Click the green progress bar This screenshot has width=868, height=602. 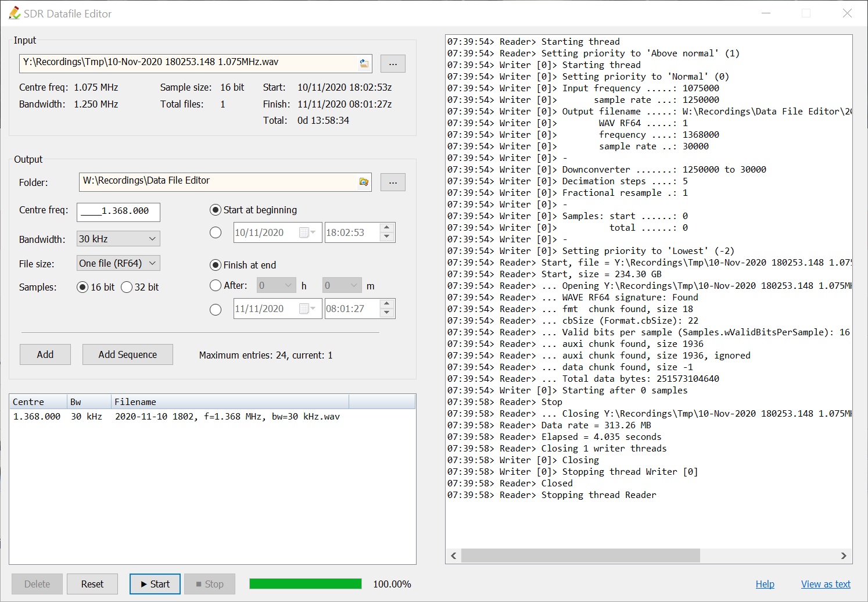tap(306, 584)
